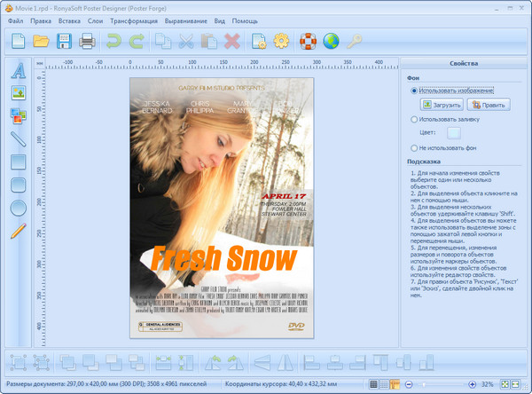The height and width of the screenshot is (394, 532).
Task: Select 'Использовать изображение' radio option
Action: (414, 91)
